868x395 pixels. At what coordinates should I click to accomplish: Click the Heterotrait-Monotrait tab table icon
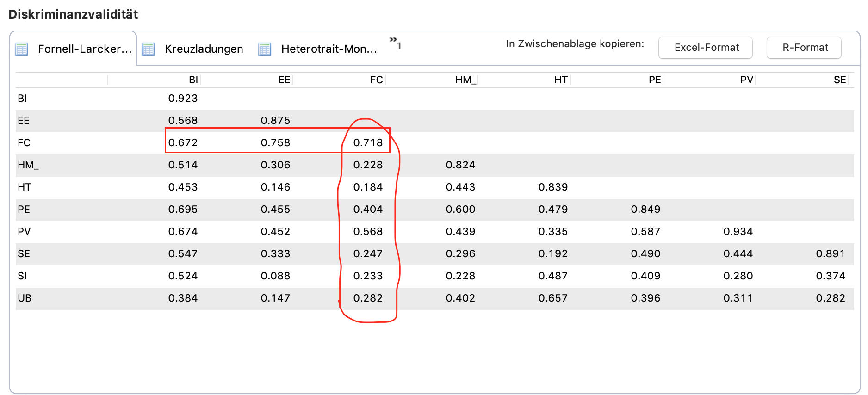(x=265, y=49)
